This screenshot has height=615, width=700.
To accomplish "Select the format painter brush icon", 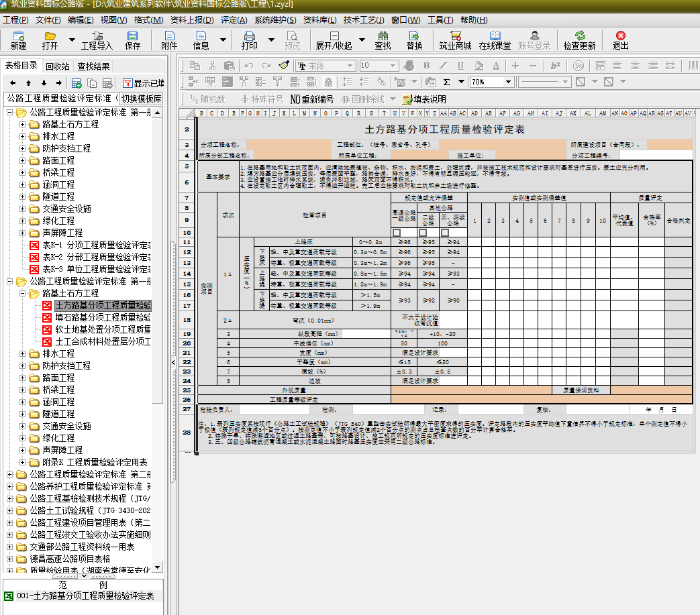I will [x=284, y=66].
